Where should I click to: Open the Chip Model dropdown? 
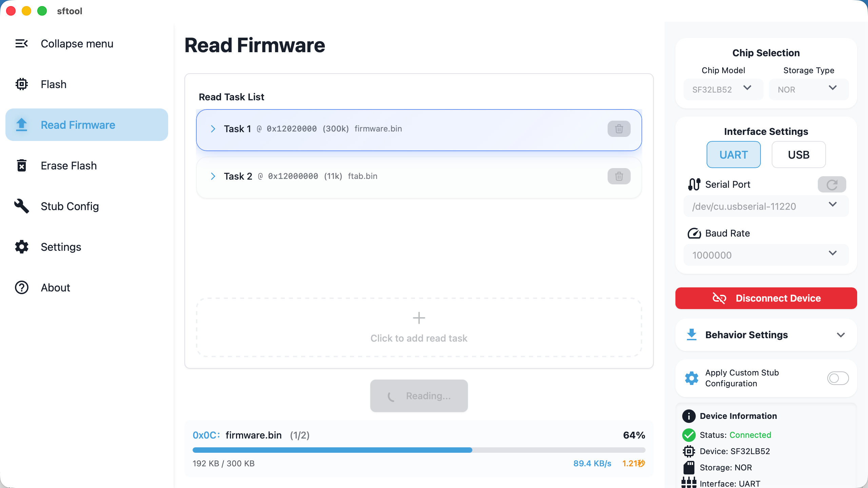[x=723, y=89]
